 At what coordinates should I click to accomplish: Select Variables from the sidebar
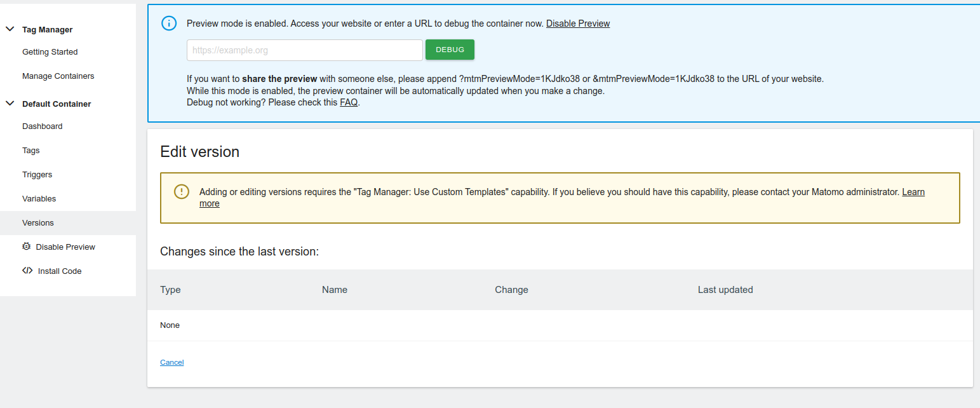pos(39,199)
